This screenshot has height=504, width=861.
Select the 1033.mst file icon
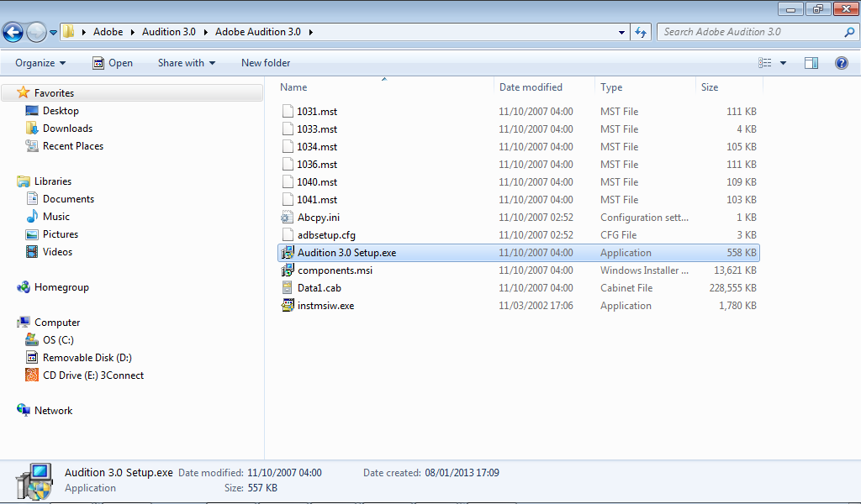click(x=288, y=129)
